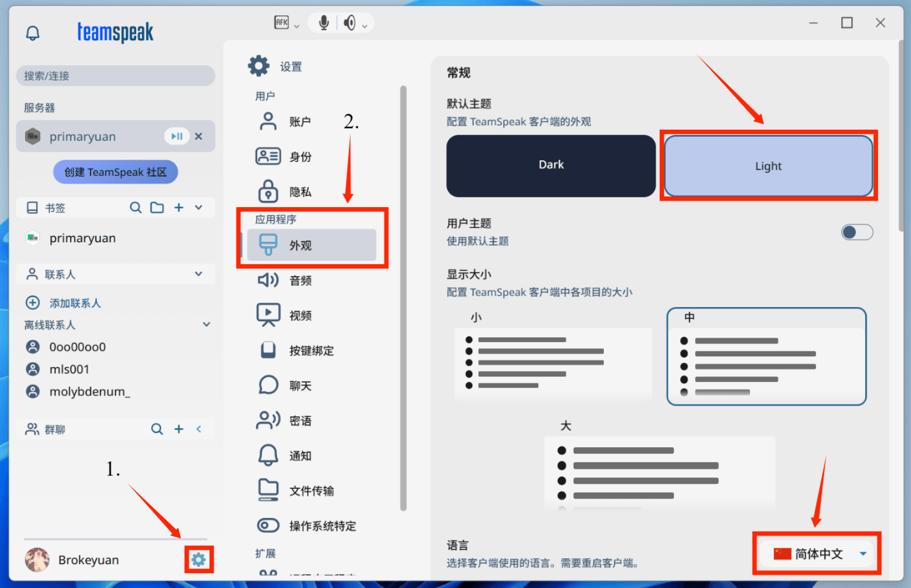
Task: Click the Brokeyuan profile avatar
Action: 37,560
